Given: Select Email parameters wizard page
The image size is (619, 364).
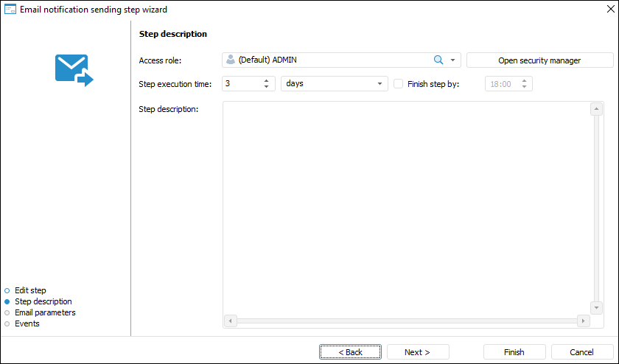Looking at the screenshot, I should [45, 312].
